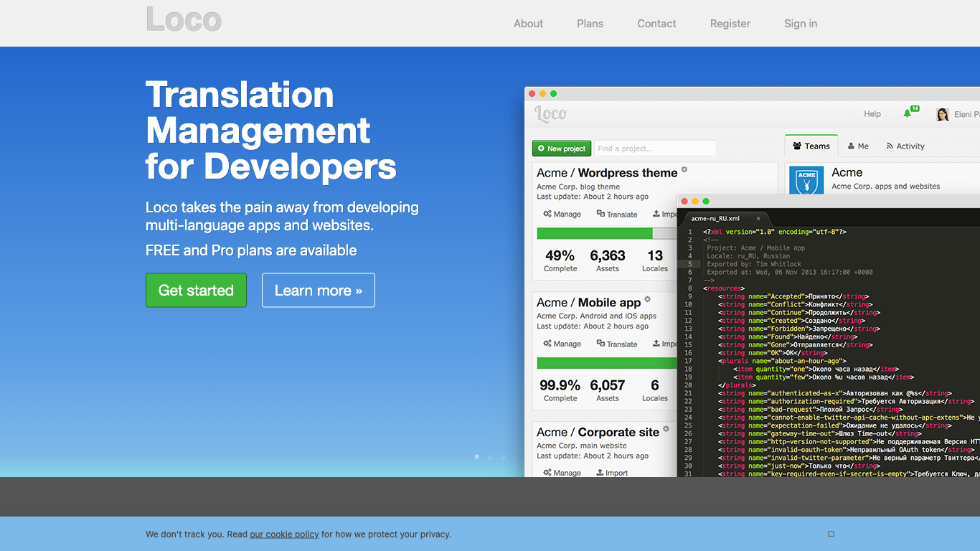Screen dimensions: 980x551
Task: Click the 13 Locales stat
Action: tap(655, 260)
